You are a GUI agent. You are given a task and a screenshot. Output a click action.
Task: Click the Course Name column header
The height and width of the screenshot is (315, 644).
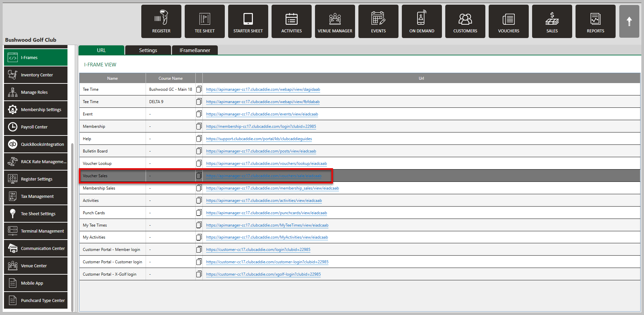pos(171,78)
